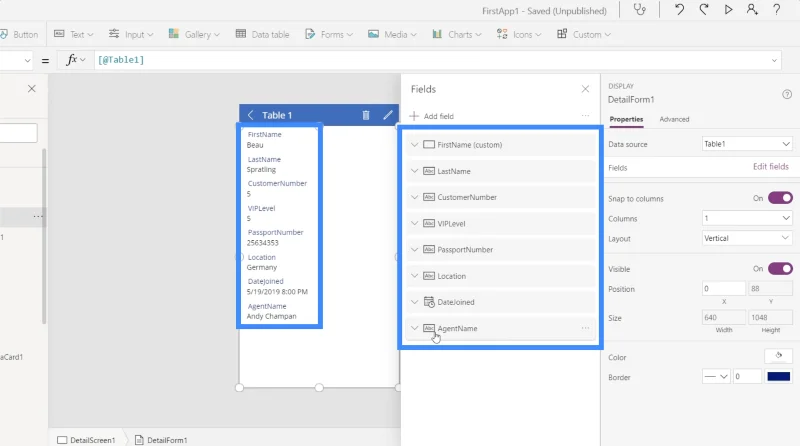Close the left tree view pane

pyautogui.click(x=32, y=89)
